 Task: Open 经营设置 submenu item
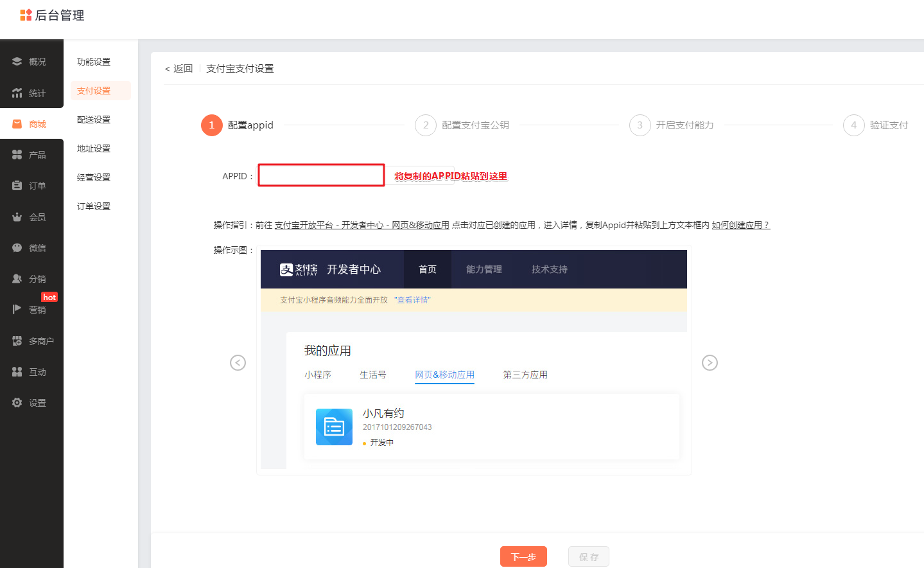tap(94, 177)
